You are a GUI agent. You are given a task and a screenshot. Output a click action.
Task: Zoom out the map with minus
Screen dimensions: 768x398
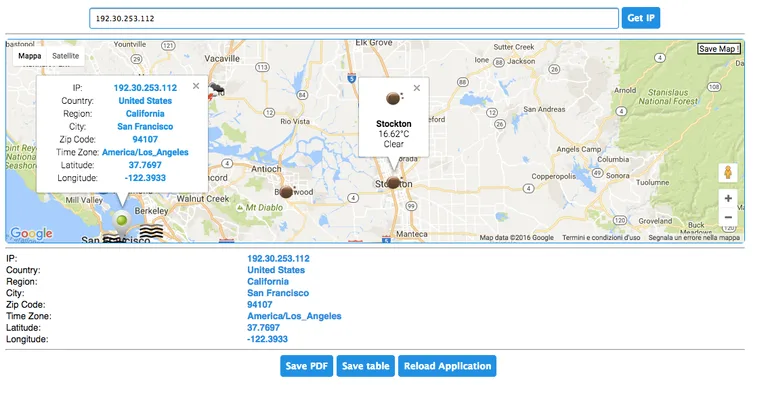(x=728, y=217)
